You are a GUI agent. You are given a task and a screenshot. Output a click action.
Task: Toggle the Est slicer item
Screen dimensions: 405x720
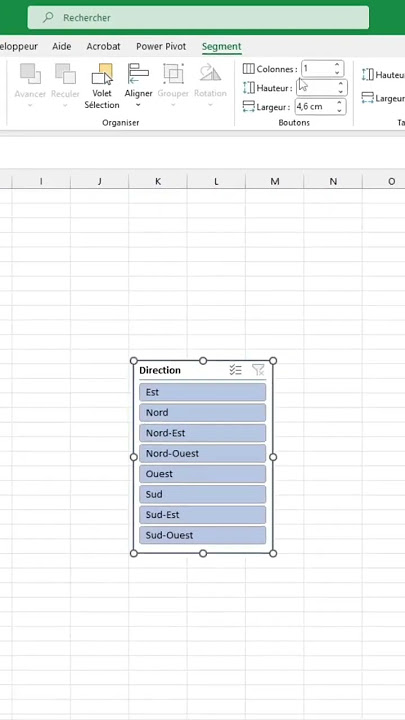[x=202, y=392]
